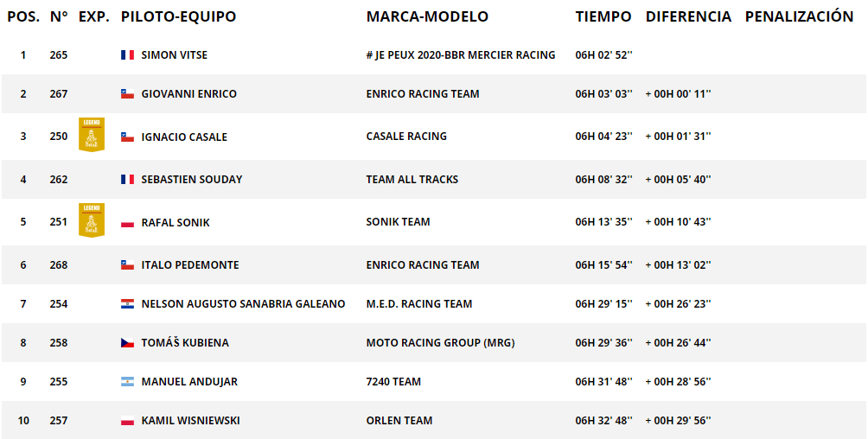This screenshot has width=868, height=439.
Task: Click the French flag beside Sebastien Souday
Action: pos(127,180)
